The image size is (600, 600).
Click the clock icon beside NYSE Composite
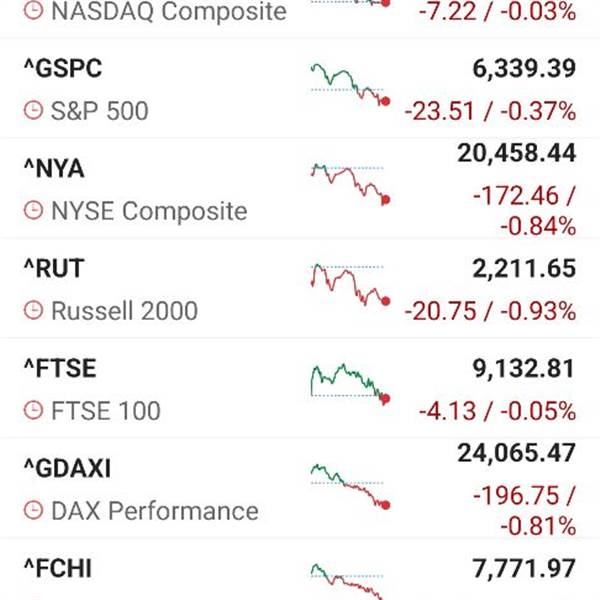coord(33,210)
